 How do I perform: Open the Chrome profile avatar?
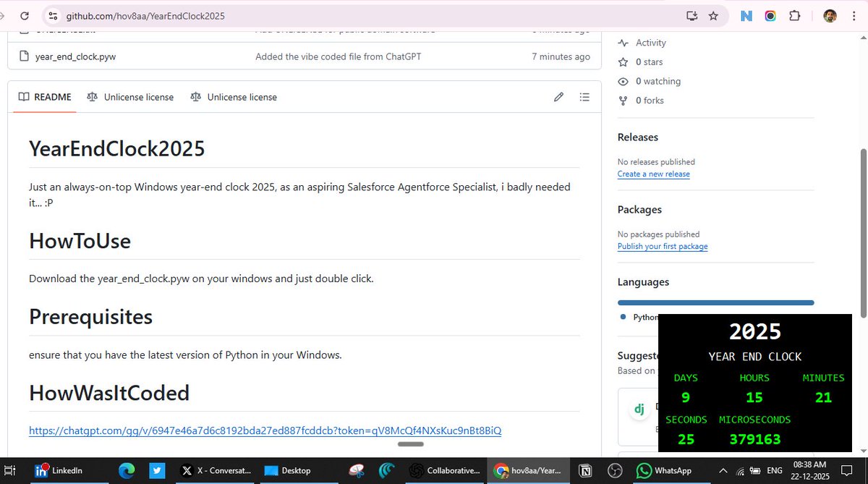830,15
